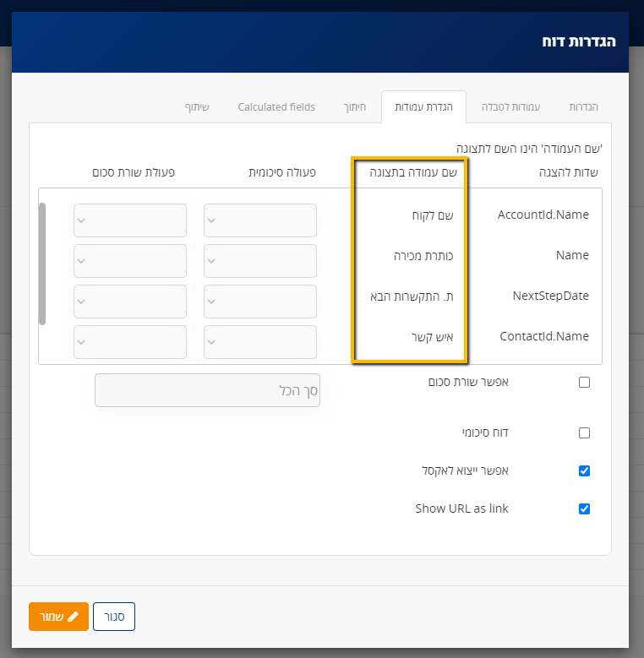This screenshot has width=644, height=658.
Task: Select the AccountId.Name field text
Action: pos(543,215)
